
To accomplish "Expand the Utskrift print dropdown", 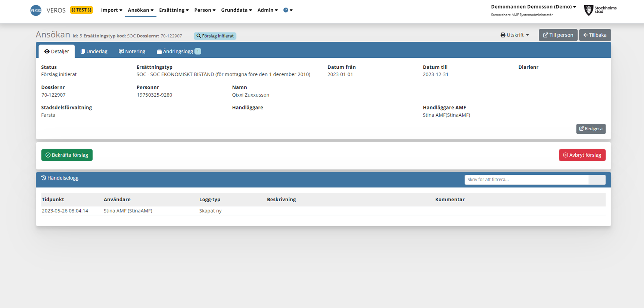I will (x=514, y=35).
